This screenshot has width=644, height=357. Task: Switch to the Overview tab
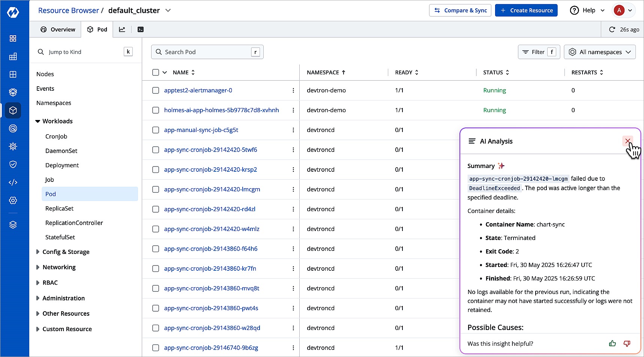coord(58,30)
